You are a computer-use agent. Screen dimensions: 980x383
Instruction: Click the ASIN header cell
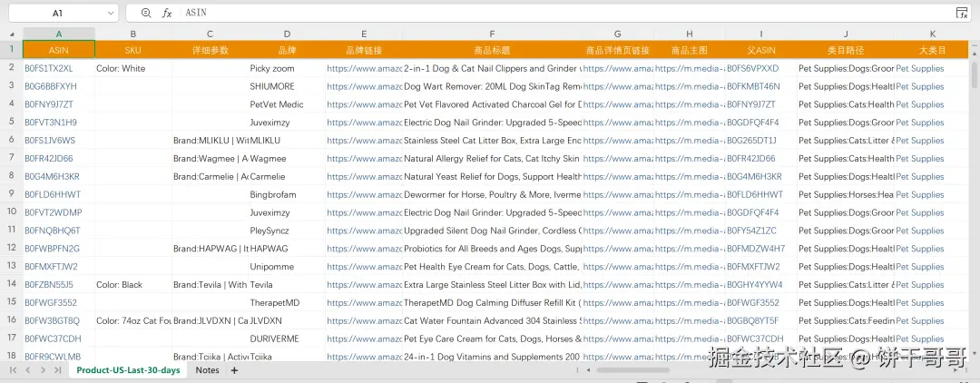59,50
